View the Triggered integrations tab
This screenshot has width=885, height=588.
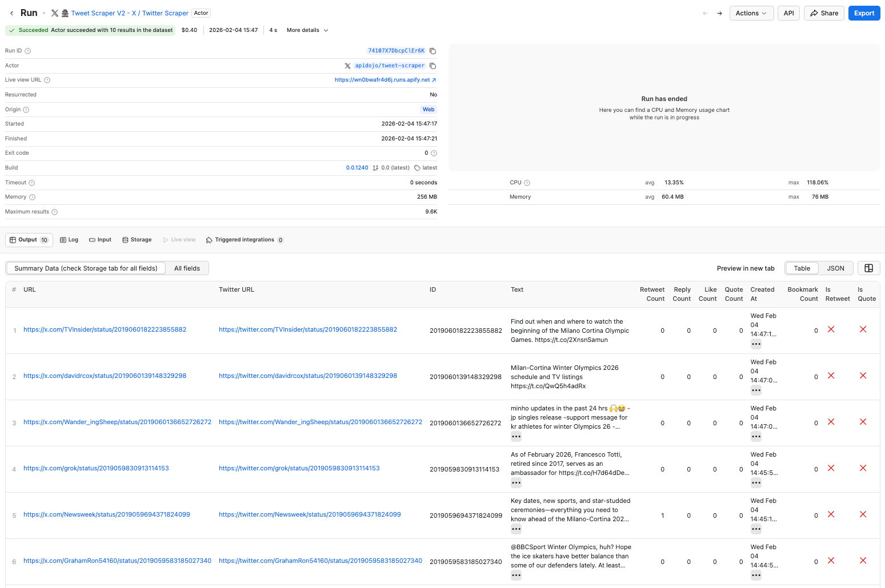tap(245, 239)
